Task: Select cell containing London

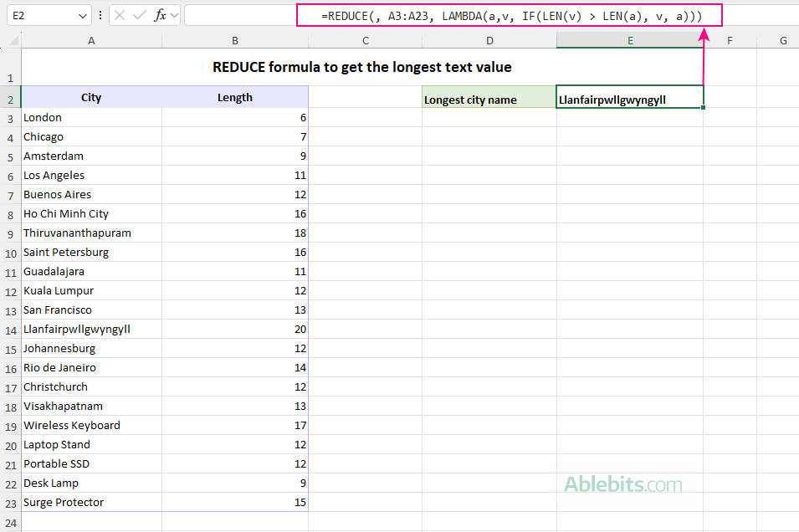Action: click(x=91, y=118)
